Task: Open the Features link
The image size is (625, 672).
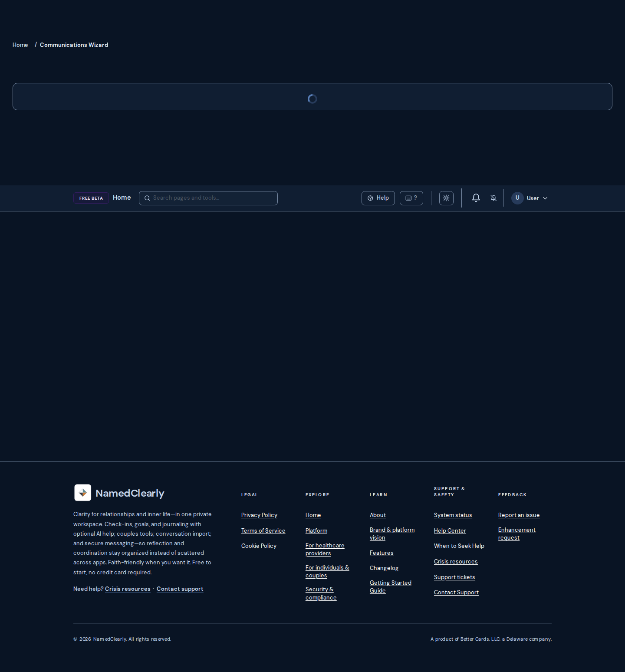Action: click(382, 553)
